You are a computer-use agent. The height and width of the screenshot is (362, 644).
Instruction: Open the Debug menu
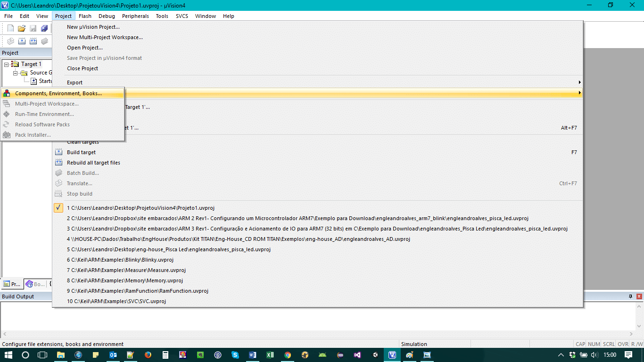pos(107,16)
